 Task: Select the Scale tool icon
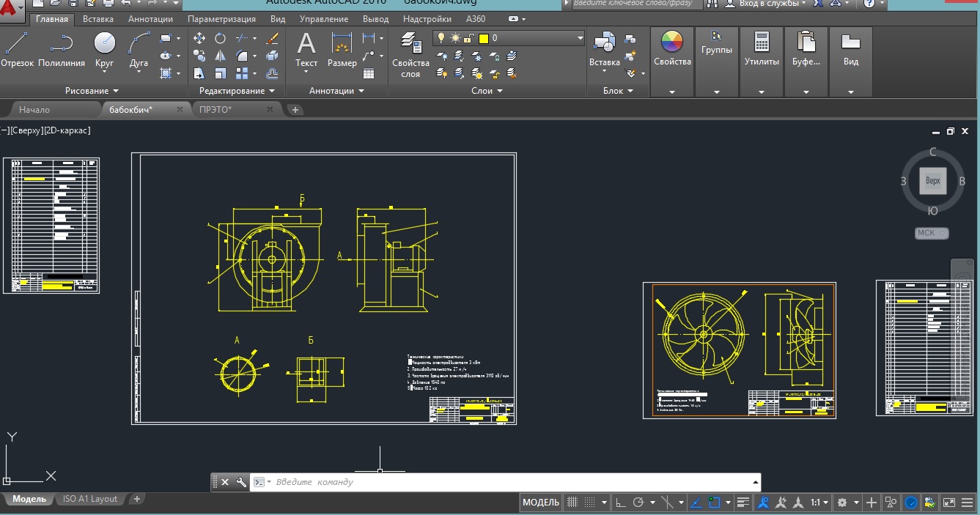220,73
